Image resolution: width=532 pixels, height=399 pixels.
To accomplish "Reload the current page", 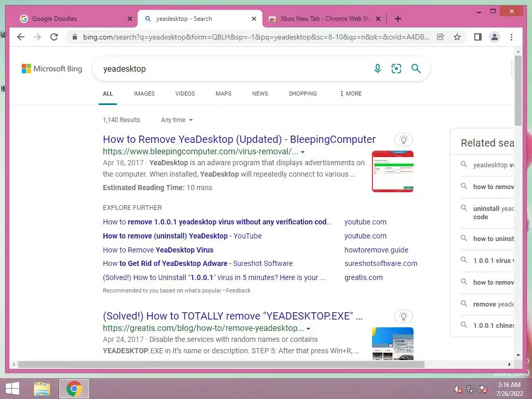I will click(54, 37).
